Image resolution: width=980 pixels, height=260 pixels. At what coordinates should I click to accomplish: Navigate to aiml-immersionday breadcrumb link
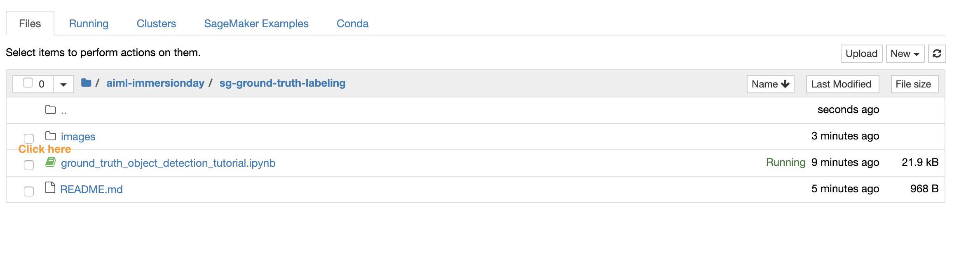pyautogui.click(x=155, y=83)
